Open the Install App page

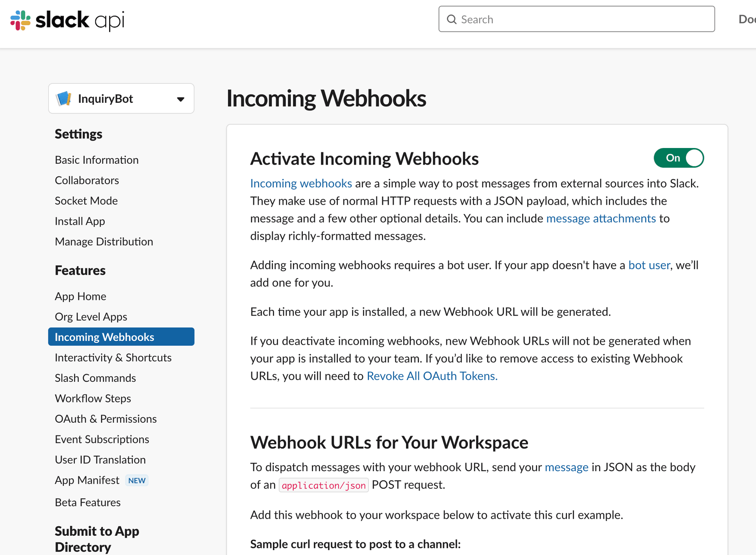(80, 221)
